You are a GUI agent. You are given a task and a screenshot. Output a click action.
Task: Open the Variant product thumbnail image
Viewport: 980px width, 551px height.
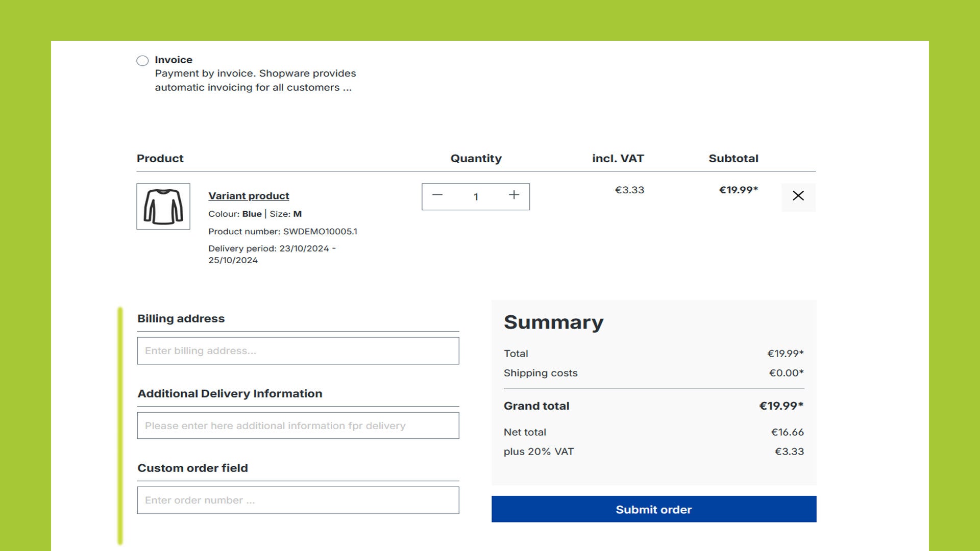tap(163, 207)
